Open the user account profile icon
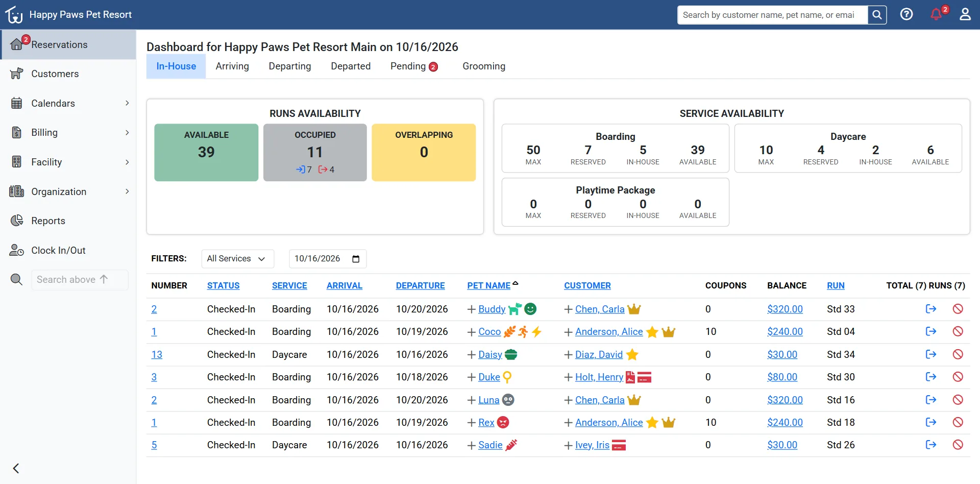Viewport: 980px width, 484px height. tap(965, 14)
